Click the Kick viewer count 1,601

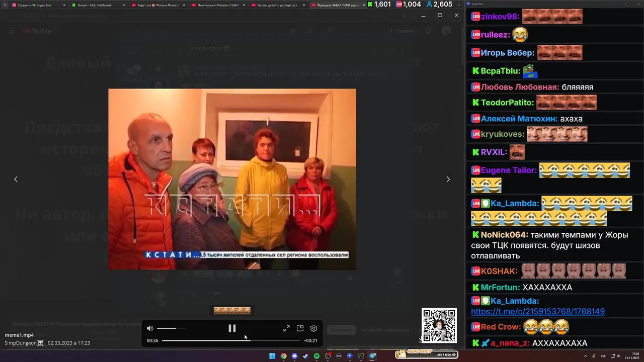point(379,5)
